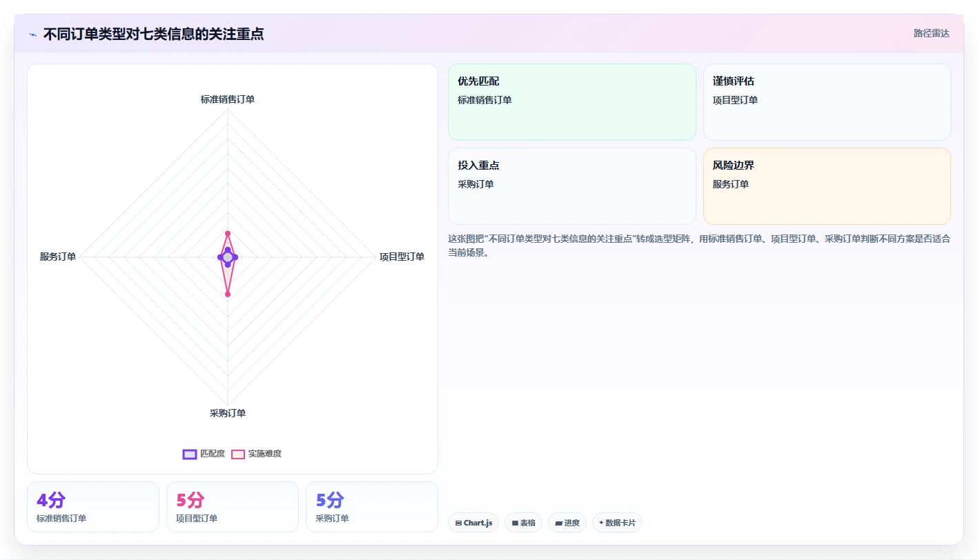This screenshot has width=978, height=560.
Task: Select the 4分 标准销售订单 score card
Action: (x=93, y=507)
